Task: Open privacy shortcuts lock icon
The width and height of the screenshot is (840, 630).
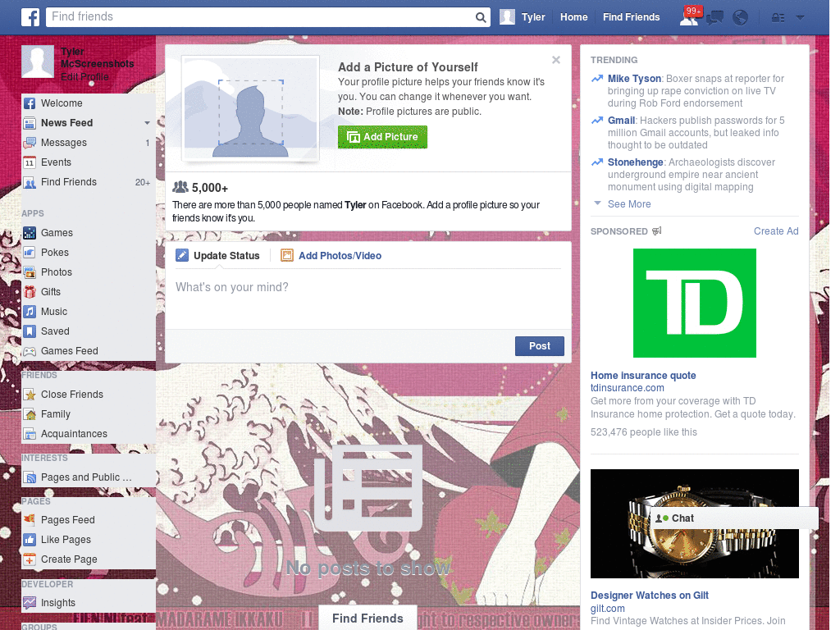Action: [778, 18]
